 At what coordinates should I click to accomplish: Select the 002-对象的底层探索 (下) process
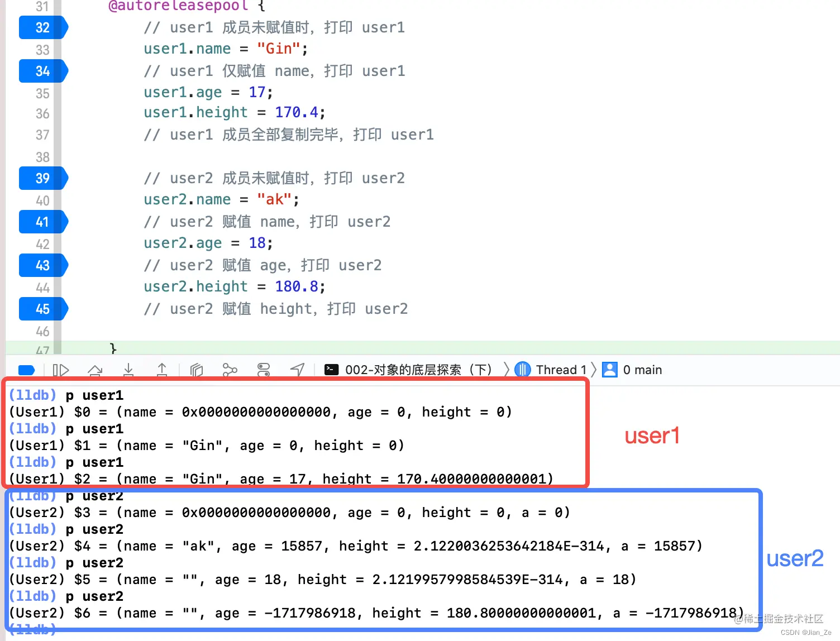tap(408, 370)
